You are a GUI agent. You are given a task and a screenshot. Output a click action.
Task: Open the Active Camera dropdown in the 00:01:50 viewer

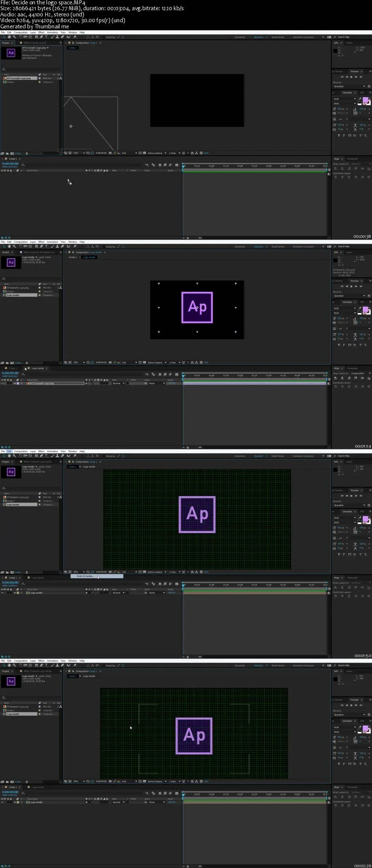coord(157,572)
